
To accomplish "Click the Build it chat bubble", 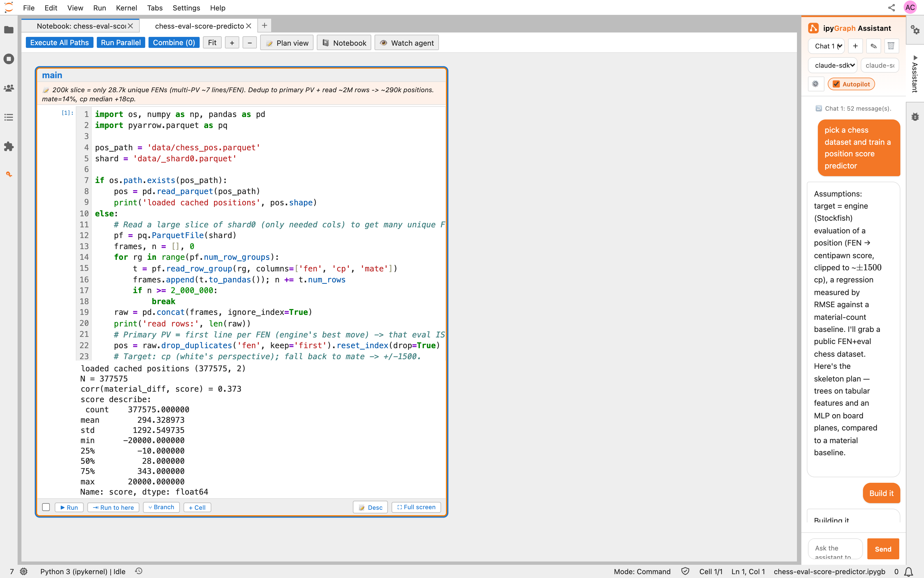I will tap(881, 493).
